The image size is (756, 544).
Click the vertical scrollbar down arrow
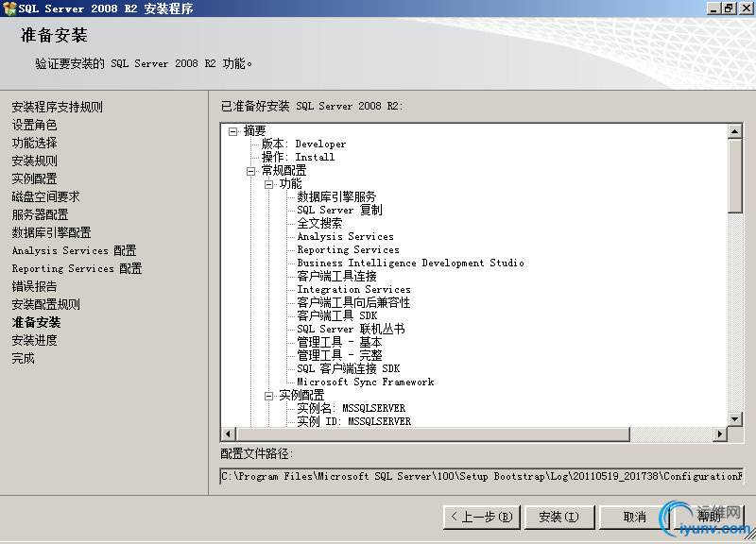click(734, 419)
